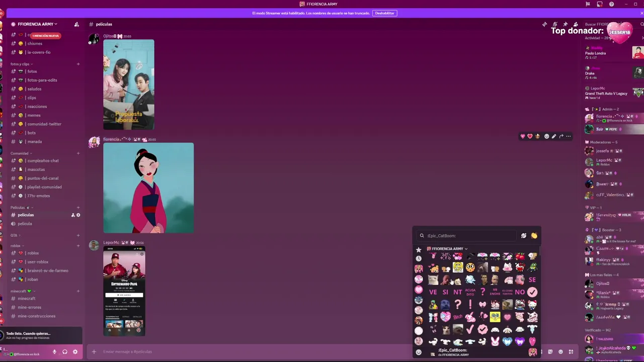Collapse the Comunidad category

click(x=21, y=153)
